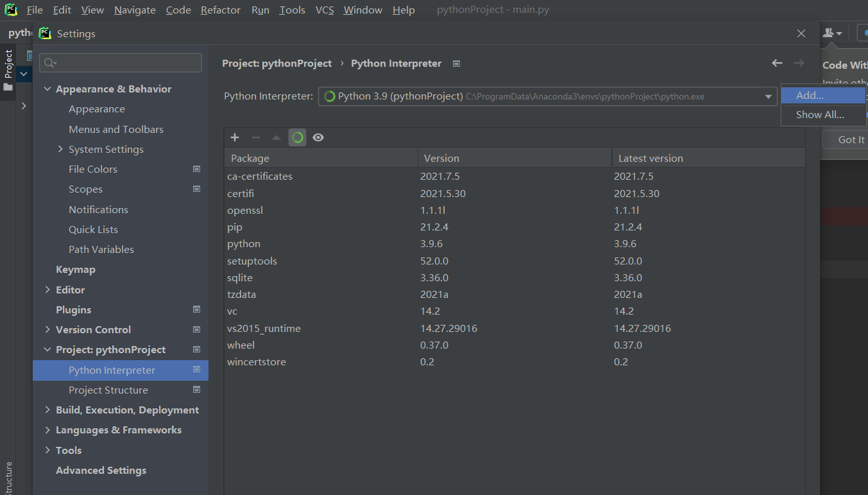Expand Build, Execution, Deployment section
Image resolution: width=868 pixels, height=495 pixels.
(x=47, y=410)
